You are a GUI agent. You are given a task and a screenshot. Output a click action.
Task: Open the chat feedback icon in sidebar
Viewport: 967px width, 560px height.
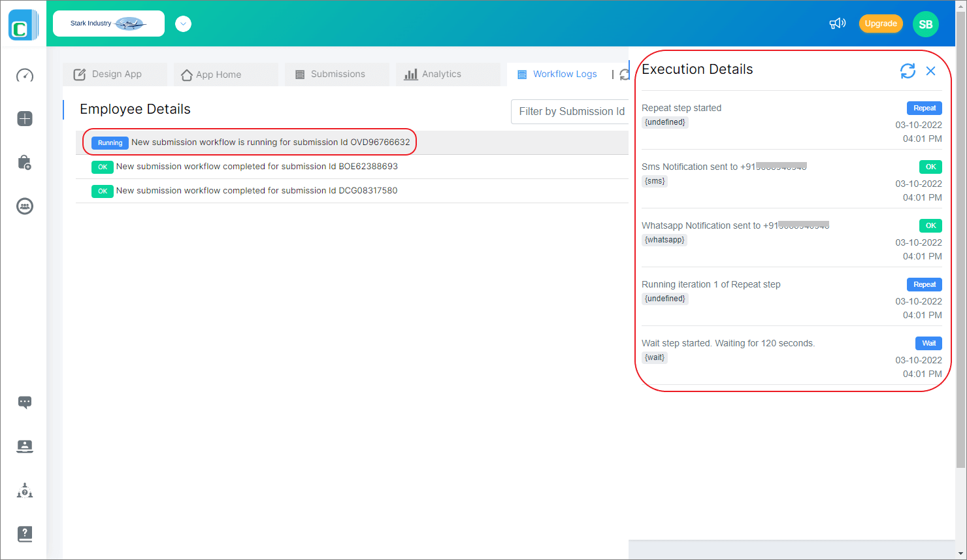pos(24,402)
